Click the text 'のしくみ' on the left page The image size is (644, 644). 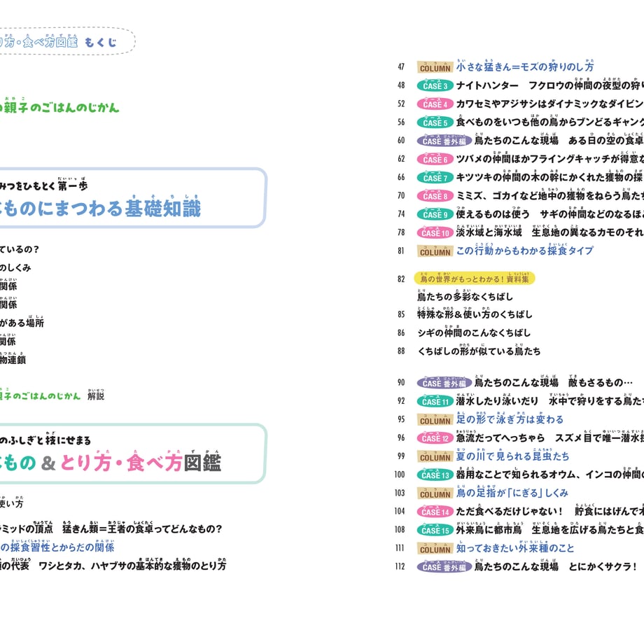coord(15,268)
